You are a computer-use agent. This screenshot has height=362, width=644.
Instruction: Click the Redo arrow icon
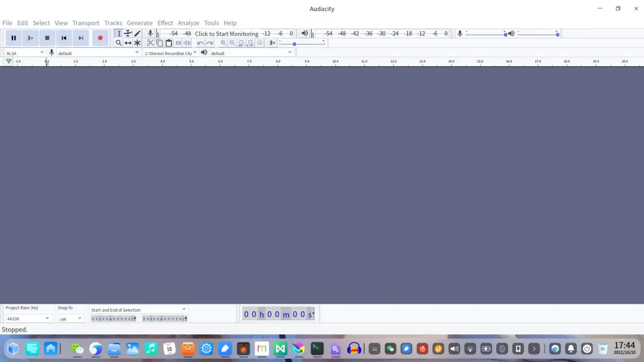click(210, 43)
